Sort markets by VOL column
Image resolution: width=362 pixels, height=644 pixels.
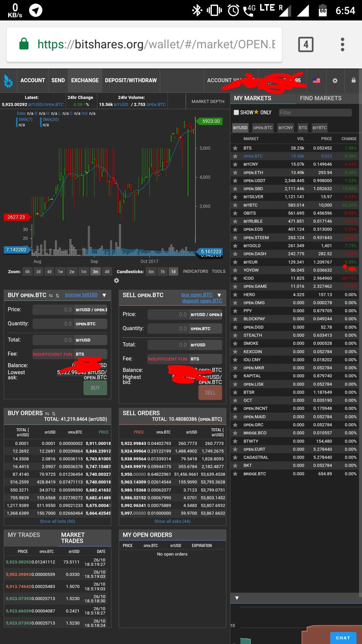[x=301, y=139]
